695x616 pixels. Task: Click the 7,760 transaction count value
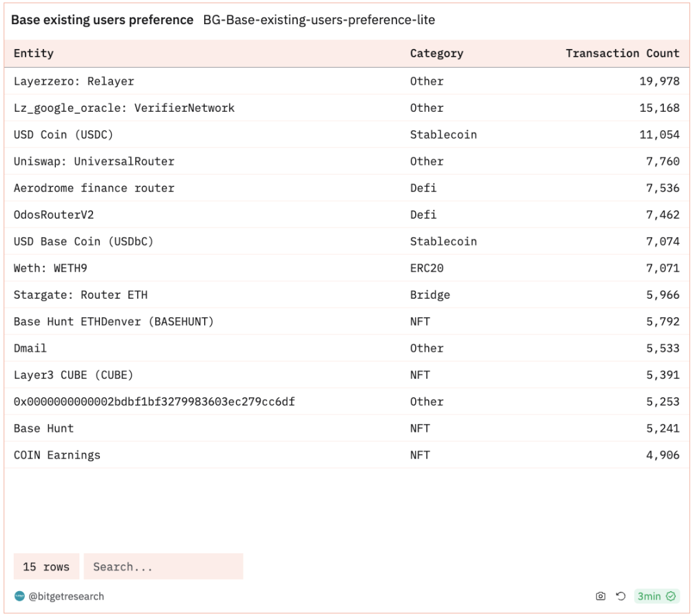(663, 161)
